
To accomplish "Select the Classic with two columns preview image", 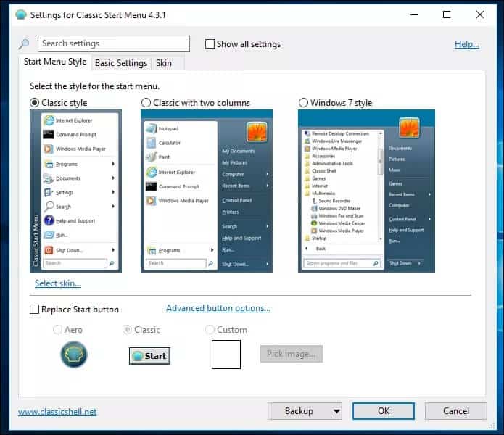I will tap(207, 191).
